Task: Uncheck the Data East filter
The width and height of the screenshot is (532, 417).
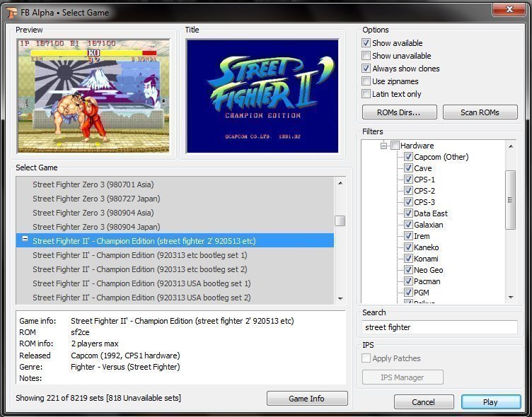Action: pos(408,213)
